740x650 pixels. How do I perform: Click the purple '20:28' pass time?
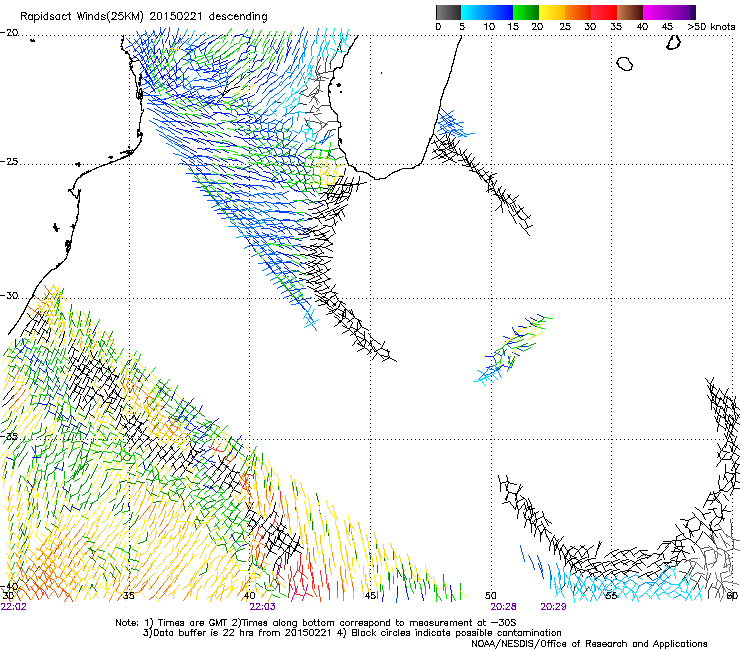pyautogui.click(x=504, y=606)
